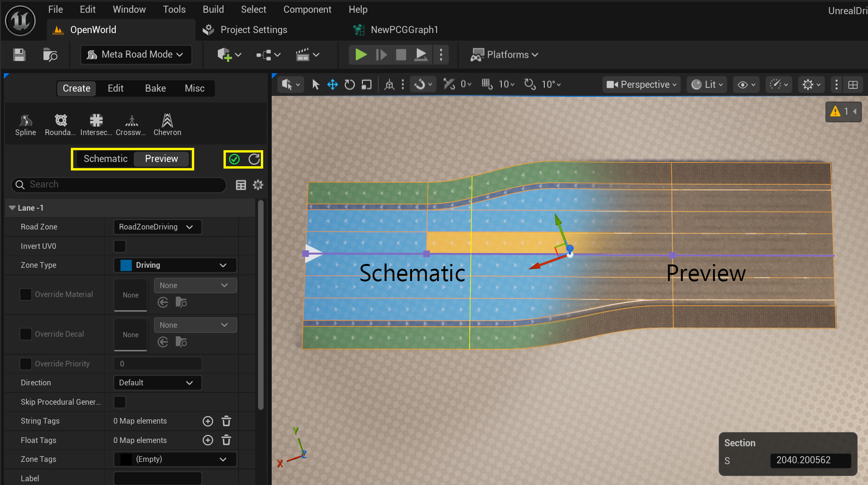Viewport: 868px width, 485px height.
Task: Select the Bake tab
Action: click(155, 88)
